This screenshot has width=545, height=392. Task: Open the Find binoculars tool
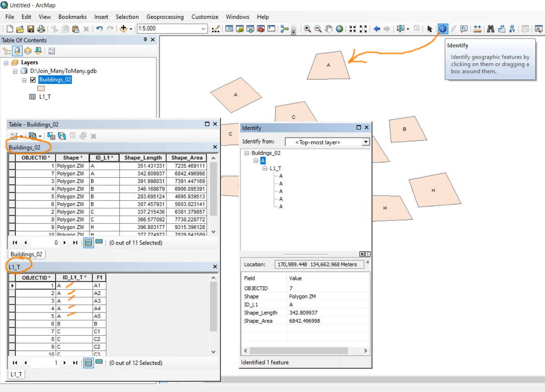490,29
